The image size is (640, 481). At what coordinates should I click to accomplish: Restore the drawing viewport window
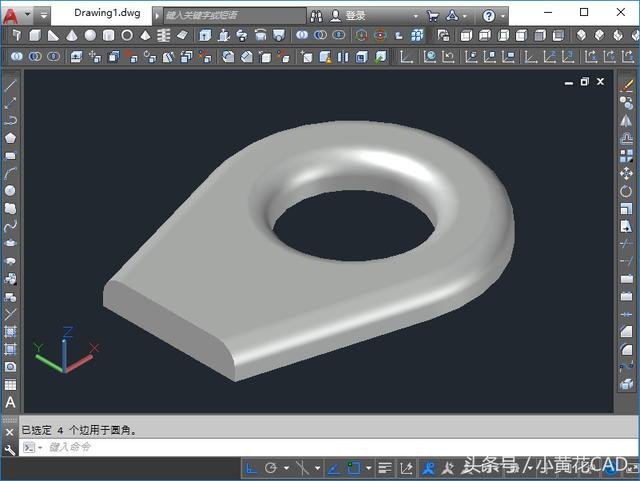click(x=583, y=81)
